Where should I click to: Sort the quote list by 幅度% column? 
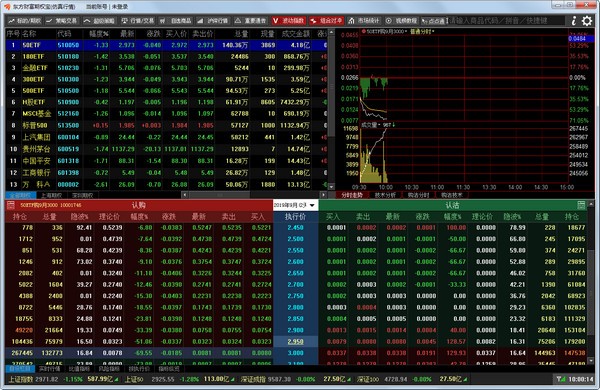(99, 34)
